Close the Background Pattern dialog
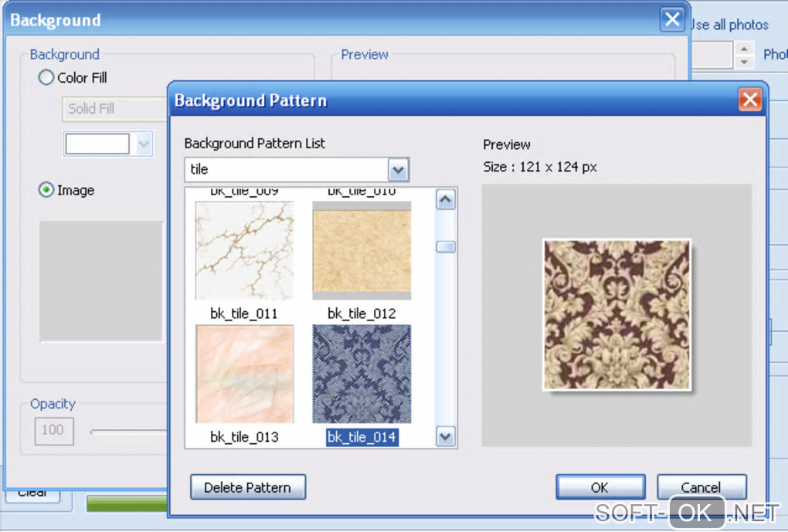The height and width of the screenshot is (532, 788). [x=749, y=99]
